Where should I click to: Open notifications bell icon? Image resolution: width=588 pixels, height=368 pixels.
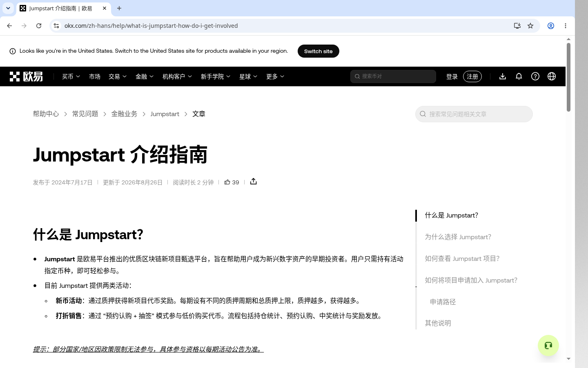point(519,76)
